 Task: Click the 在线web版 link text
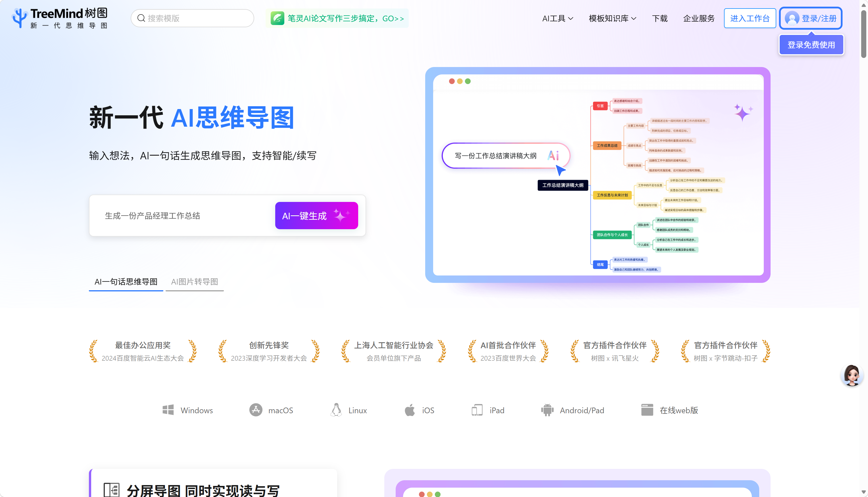click(x=679, y=410)
